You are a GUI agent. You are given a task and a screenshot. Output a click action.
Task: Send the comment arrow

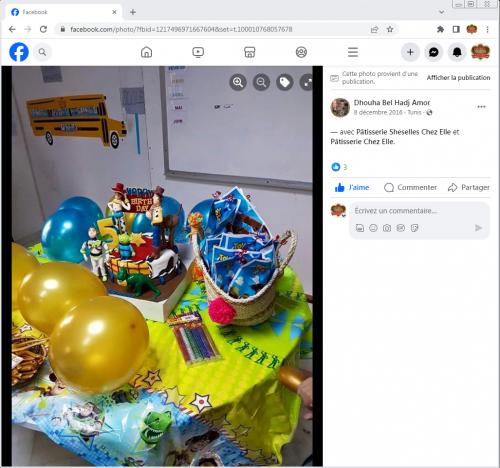(478, 228)
